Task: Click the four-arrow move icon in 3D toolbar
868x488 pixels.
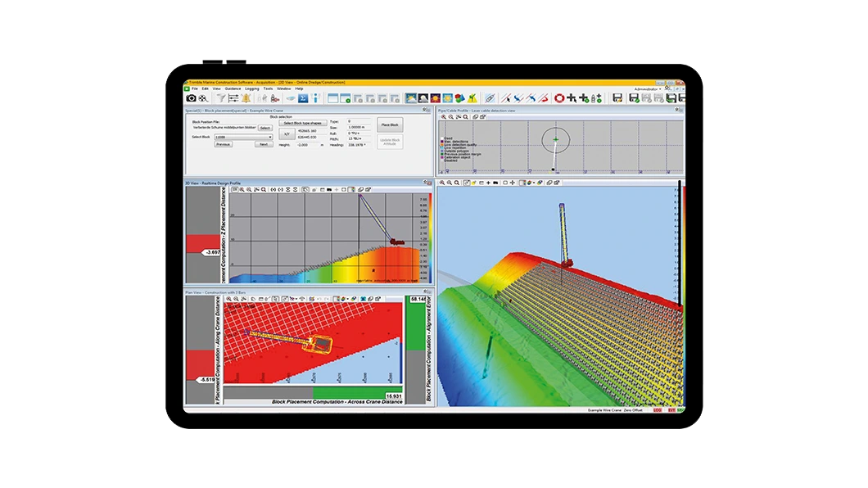Action: [513, 183]
